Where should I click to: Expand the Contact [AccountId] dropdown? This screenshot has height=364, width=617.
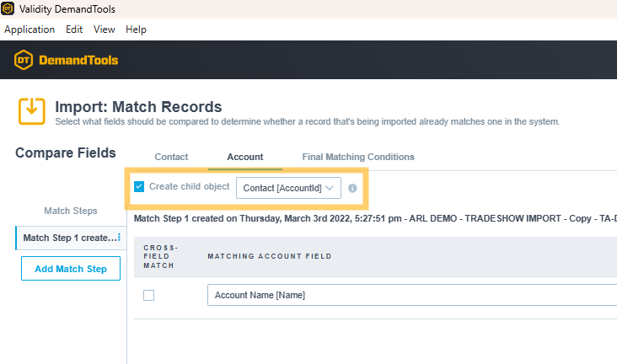[x=288, y=188]
